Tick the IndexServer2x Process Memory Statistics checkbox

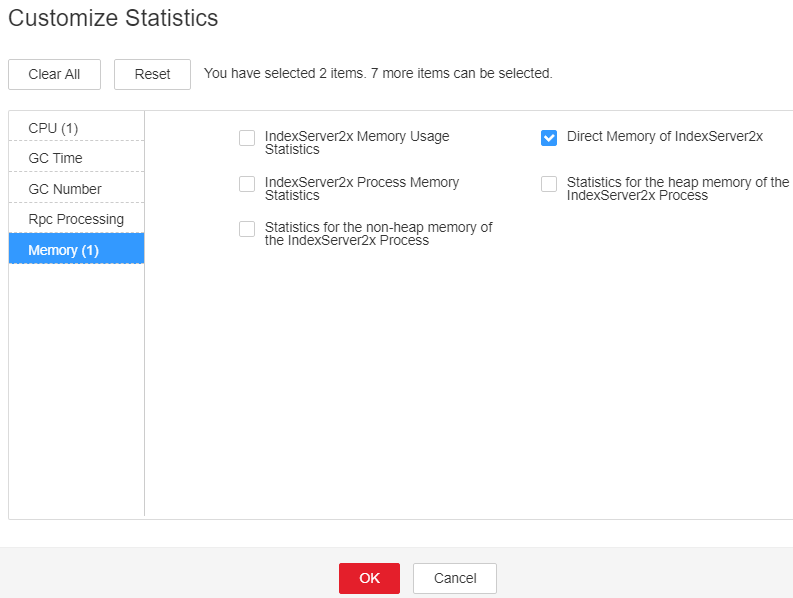[x=247, y=184]
